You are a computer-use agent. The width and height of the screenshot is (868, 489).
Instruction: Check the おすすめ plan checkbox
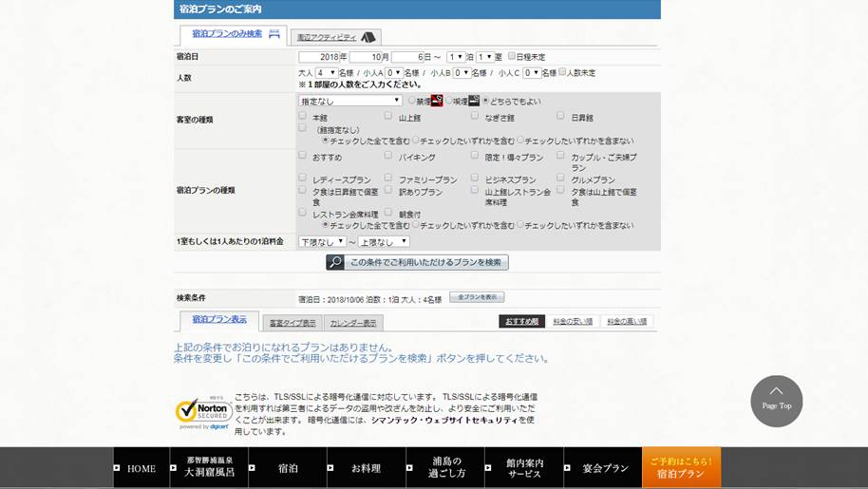click(x=302, y=156)
